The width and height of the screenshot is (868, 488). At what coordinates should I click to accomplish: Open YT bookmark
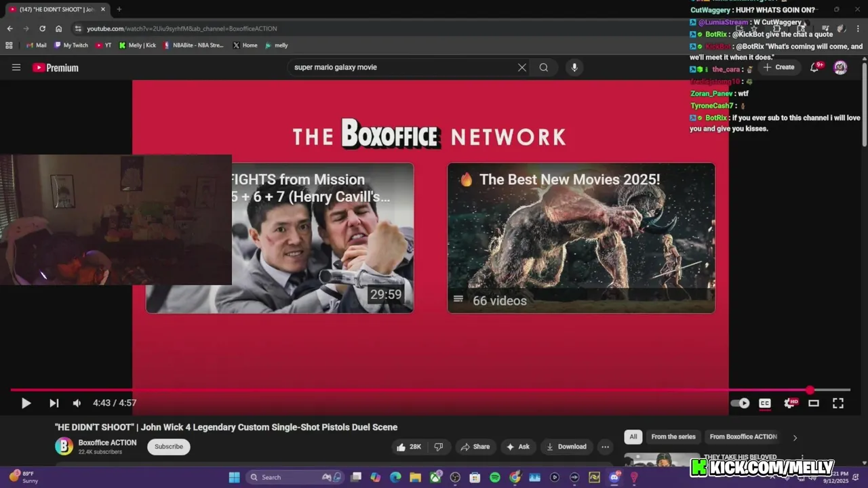pyautogui.click(x=103, y=45)
